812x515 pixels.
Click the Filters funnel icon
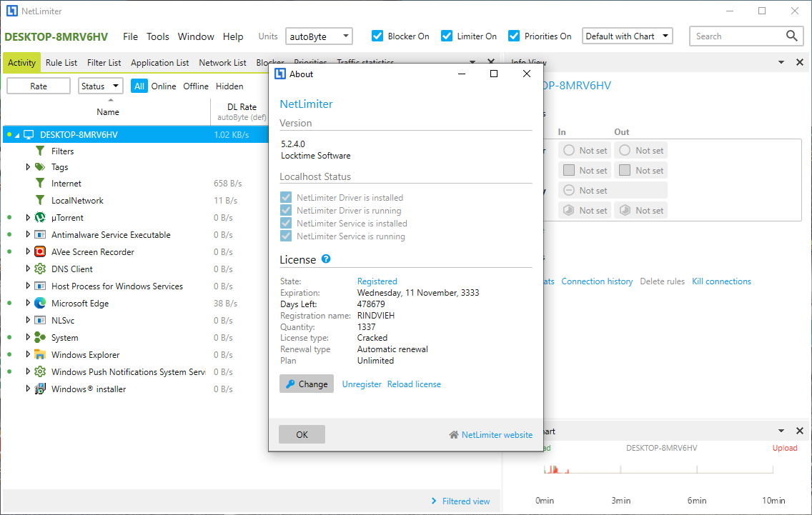40,151
